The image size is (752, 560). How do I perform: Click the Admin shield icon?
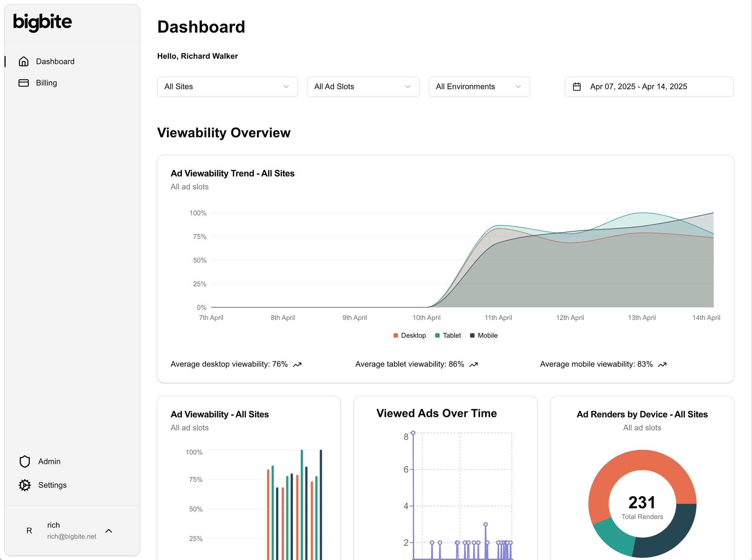[x=25, y=461]
